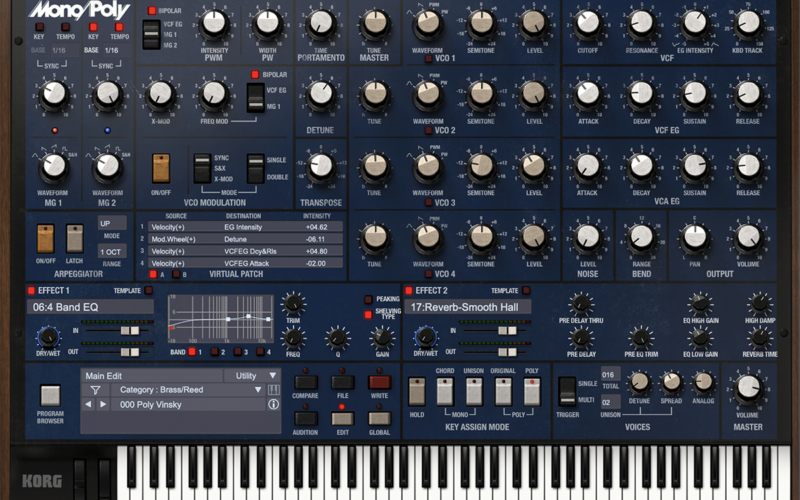Screen dimensions: 800x500
Task: Click the Bend Range knob
Action: (x=641, y=237)
